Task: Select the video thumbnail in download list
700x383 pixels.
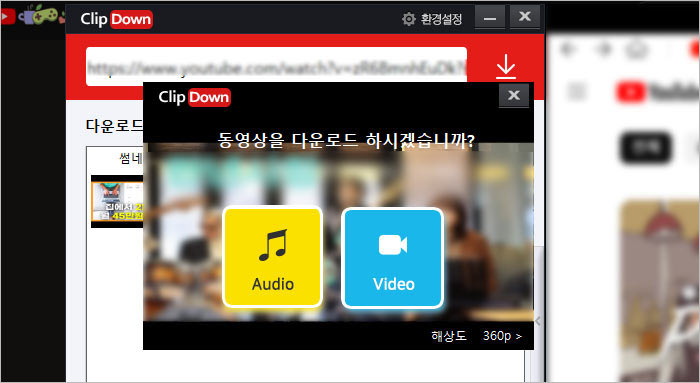Action: pos(117,201)
